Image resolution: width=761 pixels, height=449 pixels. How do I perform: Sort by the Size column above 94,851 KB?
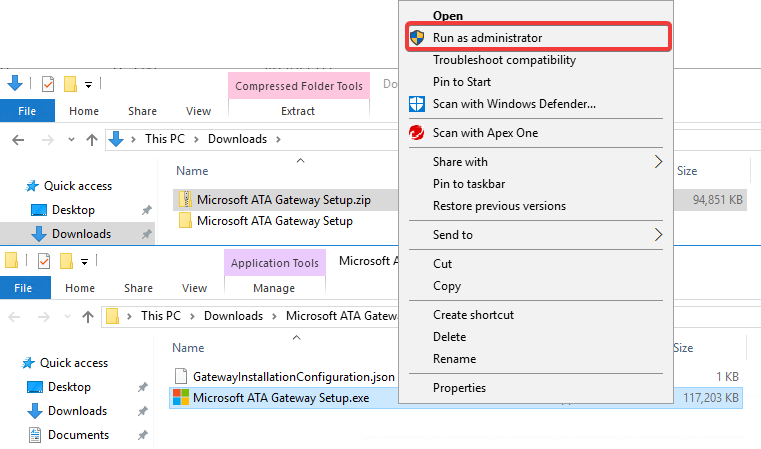click(687, 171)
